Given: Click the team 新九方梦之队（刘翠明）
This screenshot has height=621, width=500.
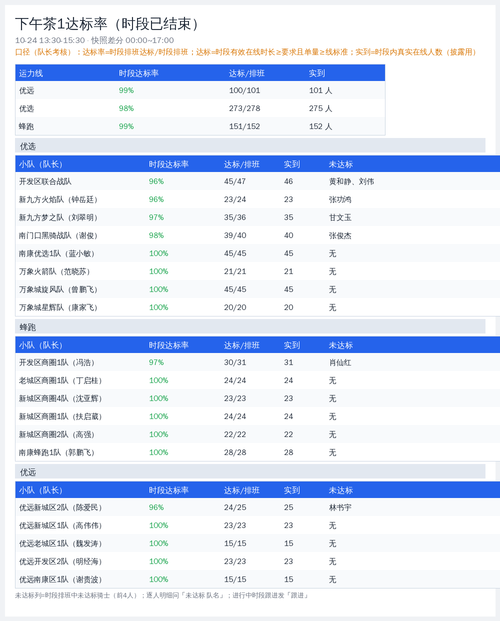Looking at the screenshot, I should pos(58,217).
